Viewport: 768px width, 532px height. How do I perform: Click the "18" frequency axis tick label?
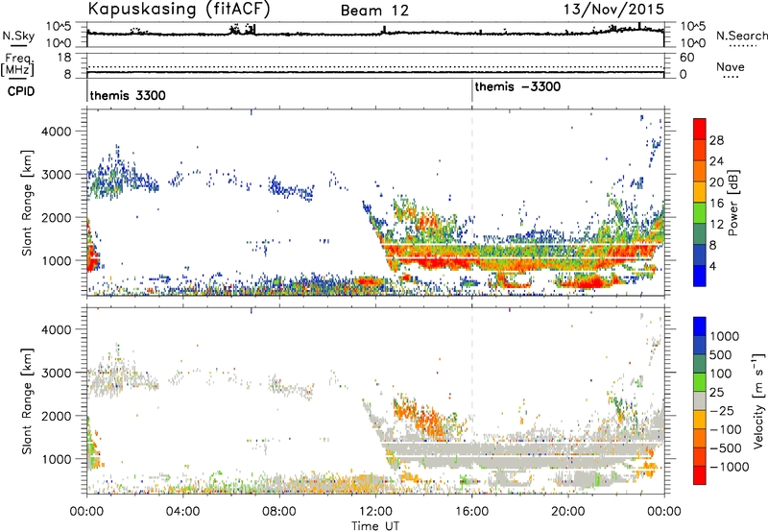point(64,58)
